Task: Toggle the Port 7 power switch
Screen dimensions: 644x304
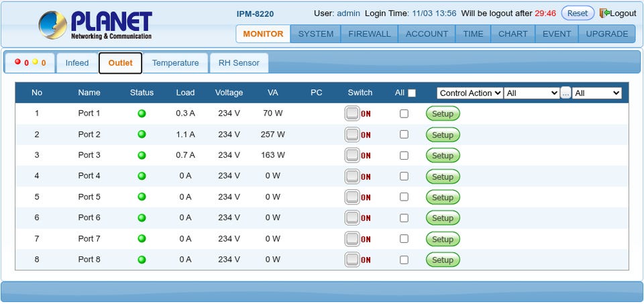Action: point(352,239)
